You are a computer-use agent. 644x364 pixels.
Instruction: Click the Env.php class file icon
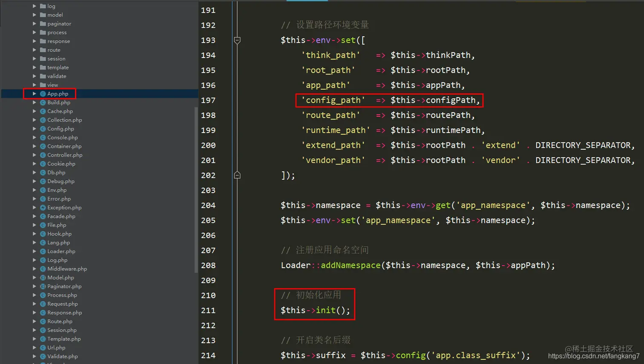coord(43,190)
